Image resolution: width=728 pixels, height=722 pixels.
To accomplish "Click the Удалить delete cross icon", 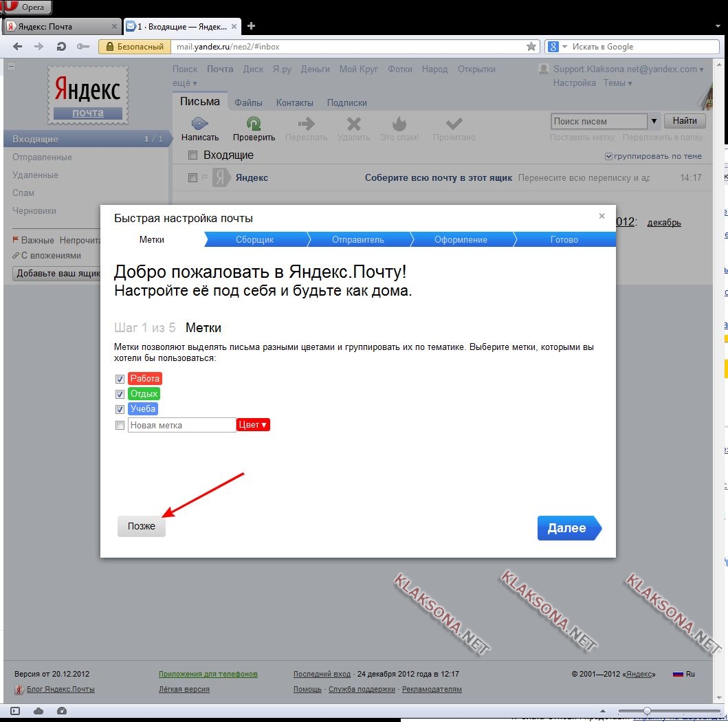I will coord(354,124).
